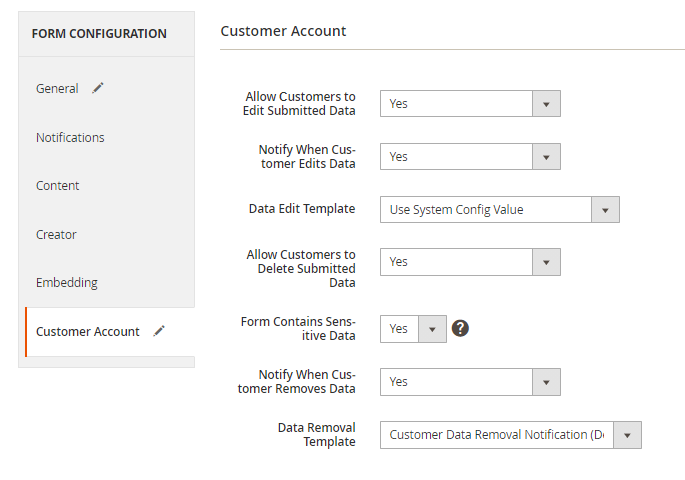Open the Embedding tab
685x480 pixels.
tap(66, 282)
